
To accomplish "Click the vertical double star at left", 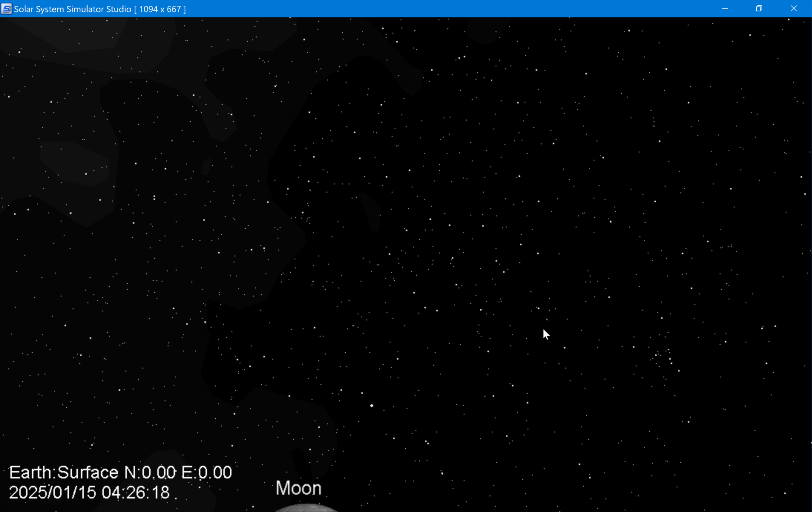I will pyautogui.click(x=154, y=198).
